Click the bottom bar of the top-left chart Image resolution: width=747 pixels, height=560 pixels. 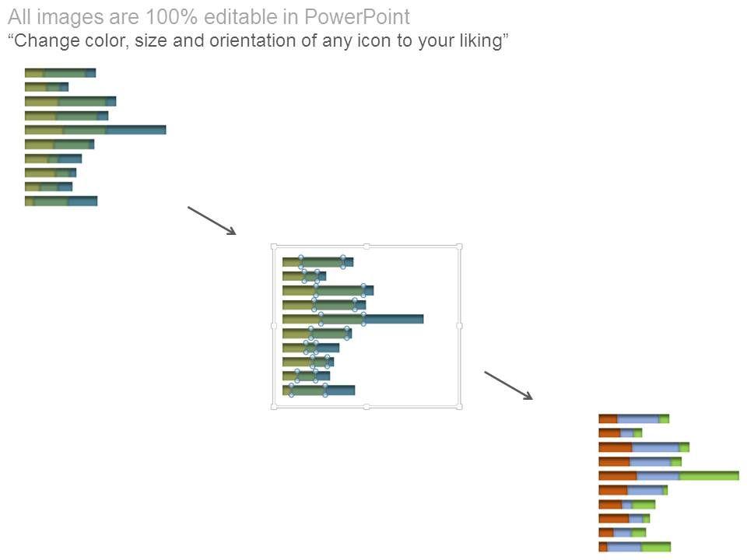[61, 201]
